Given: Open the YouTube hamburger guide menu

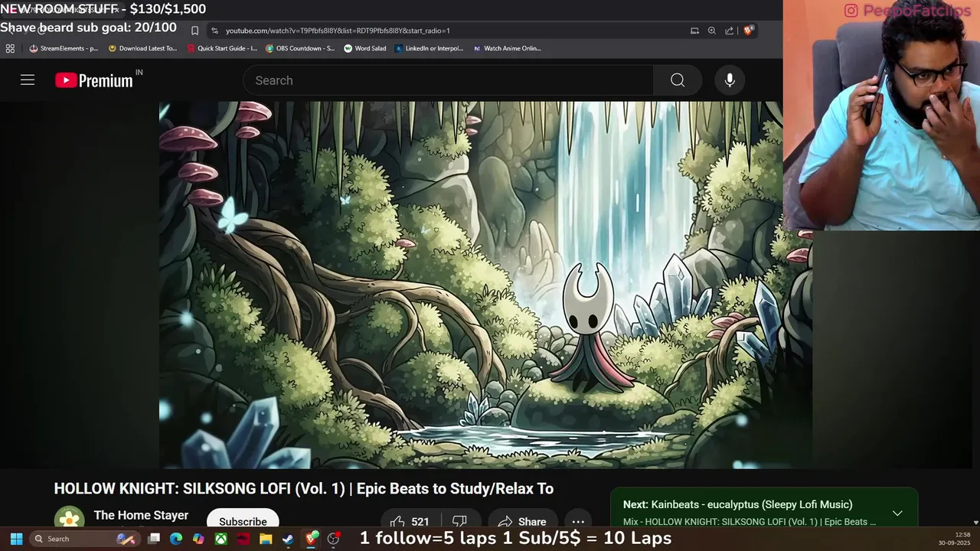Looking at the screenshot, I should [28, 80].
